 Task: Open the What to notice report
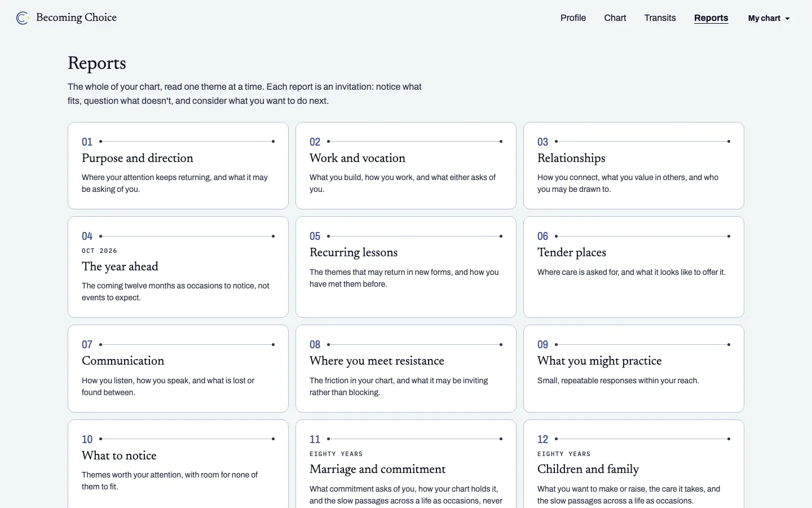coord(178,464)
